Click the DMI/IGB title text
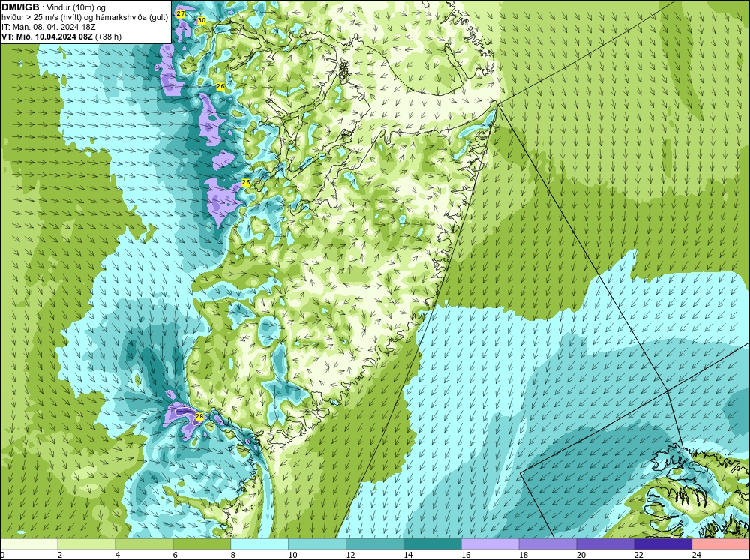The image size is (750, 560). pos(20,7)
